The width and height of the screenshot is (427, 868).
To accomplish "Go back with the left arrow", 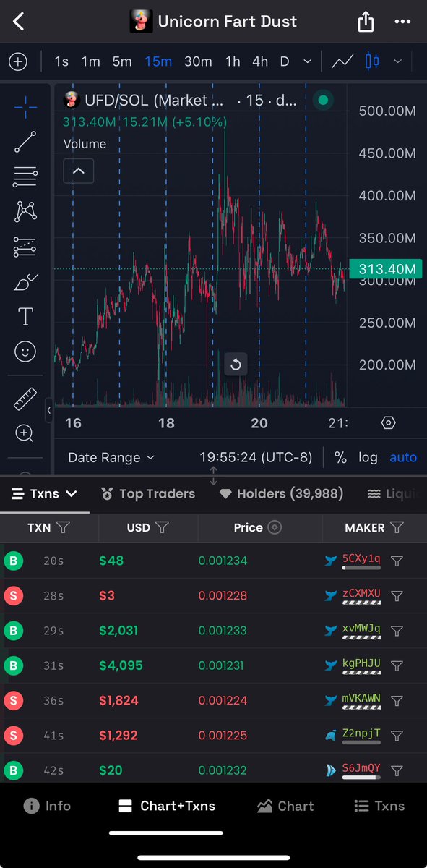I will click(19, 21).
